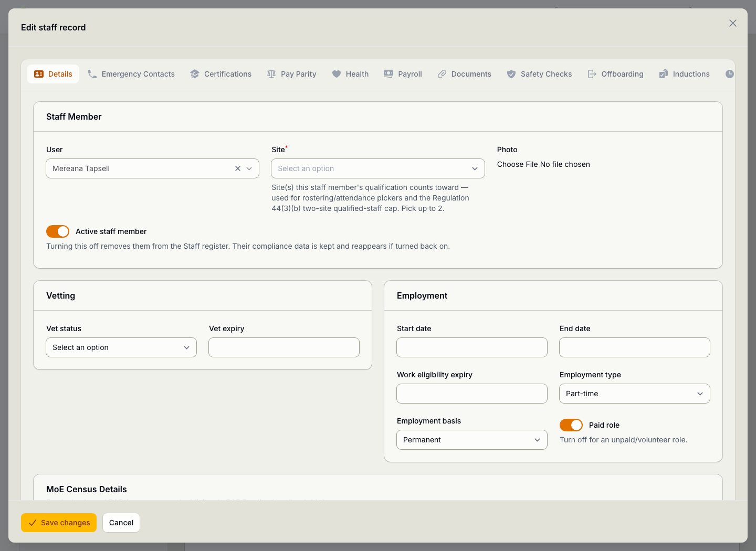Viewport: 756px width, 551px height.
Task: Click the banknote icon for Payroll
Action: (x=388, y=74)
